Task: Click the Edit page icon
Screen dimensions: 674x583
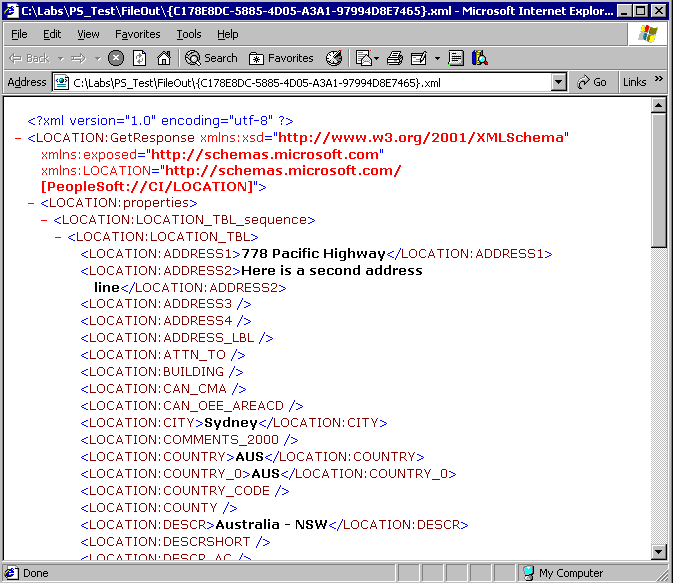Action: tap(419, 58)
